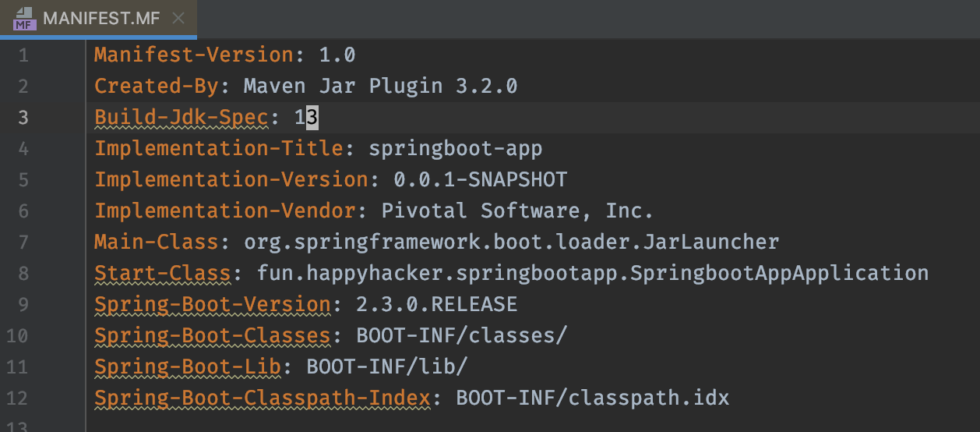
Task: Click the MF file icon on the tab
Action: 23,19
